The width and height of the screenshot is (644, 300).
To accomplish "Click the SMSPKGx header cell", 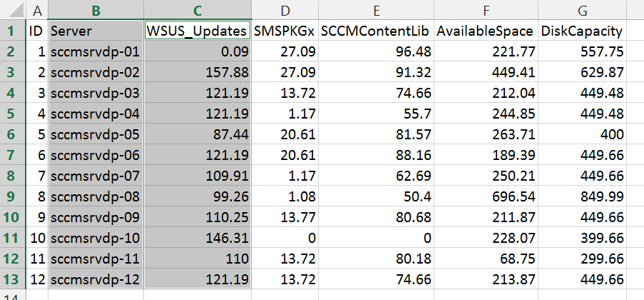I will (x=285, y=31).
